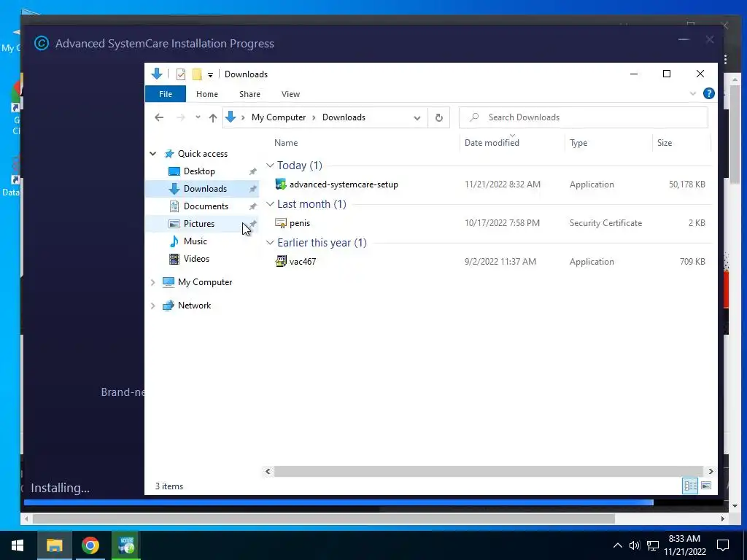
Task: Click the 50,178 KB size cell
Action: pyautogui.click(x=686, y=184)
